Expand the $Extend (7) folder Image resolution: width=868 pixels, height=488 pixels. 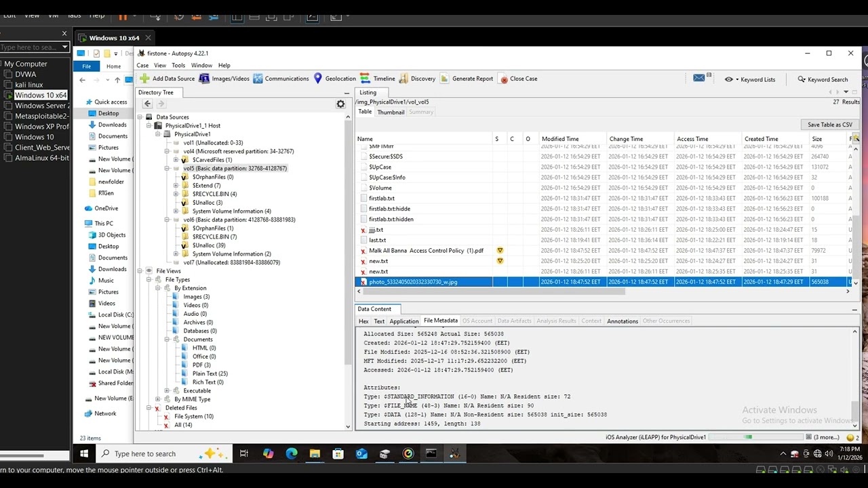tap(176, 186)
